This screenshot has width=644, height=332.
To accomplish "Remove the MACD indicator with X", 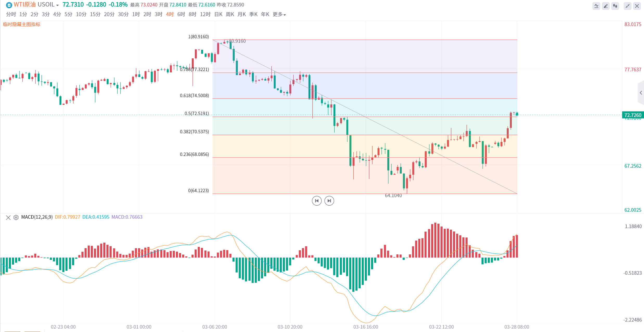I will coord(8,217).
